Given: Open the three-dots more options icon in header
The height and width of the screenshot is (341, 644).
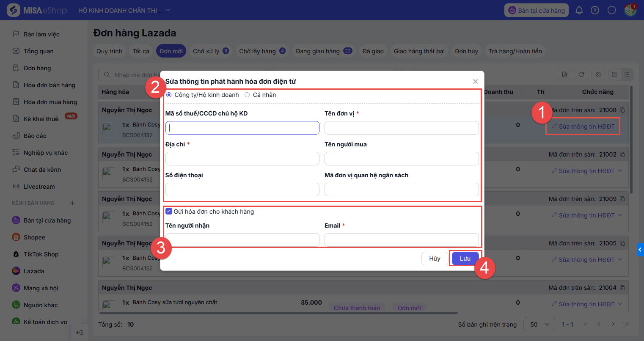Looking at the screenshot, I should 611,10.
